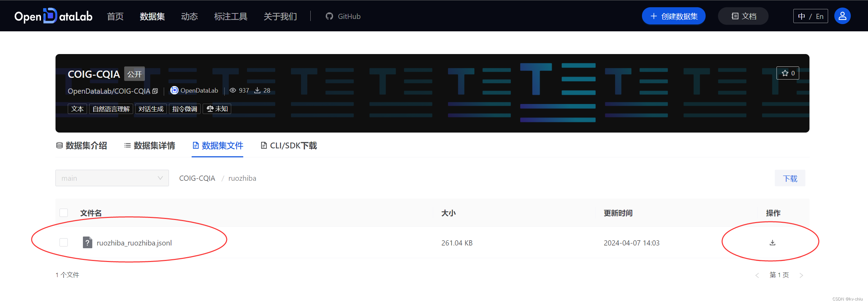Switch to the 数据集详情 tab
This screenshot has width=868, height=304.
(150, 146)
